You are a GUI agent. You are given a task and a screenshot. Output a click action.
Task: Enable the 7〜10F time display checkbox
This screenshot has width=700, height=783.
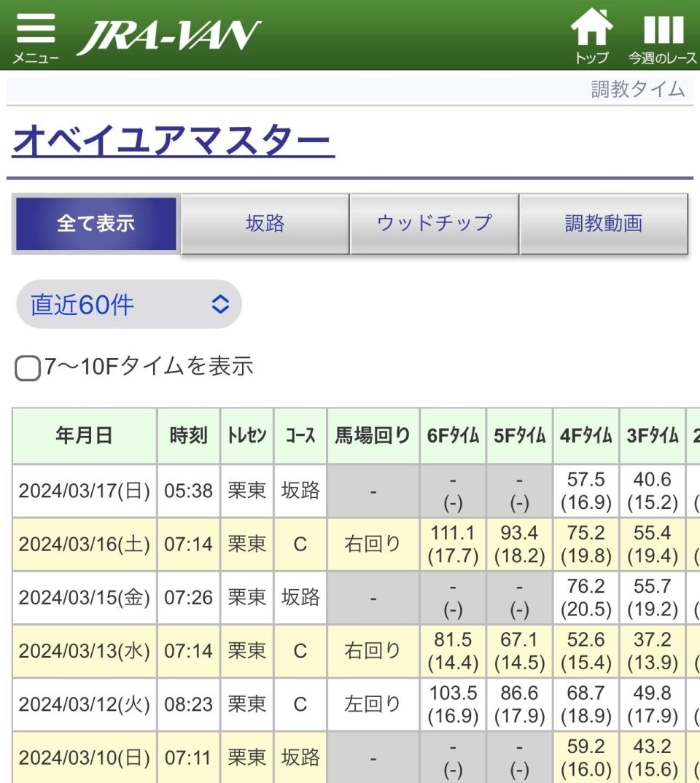pyautogui.click(x=28, y=368)
